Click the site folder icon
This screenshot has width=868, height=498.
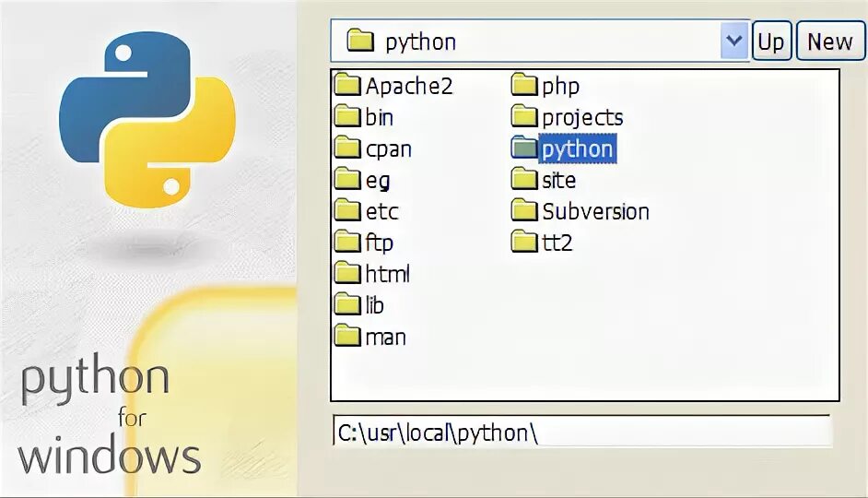(523, 179)
